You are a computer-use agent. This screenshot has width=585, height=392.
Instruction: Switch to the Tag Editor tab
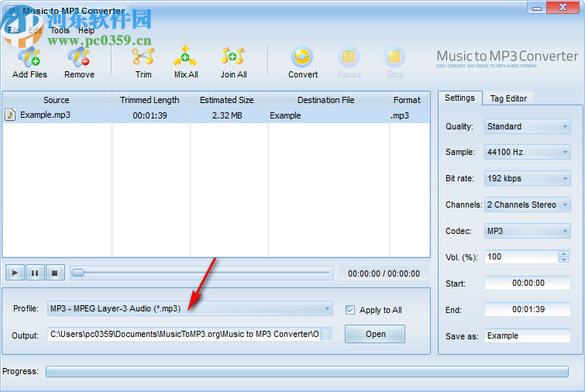click(508, 98)
